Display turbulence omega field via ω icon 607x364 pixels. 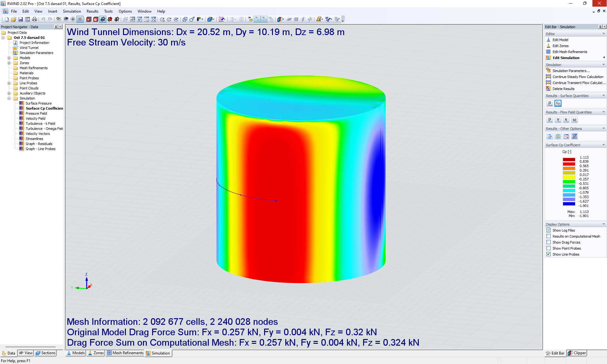pyautogui.click(x=574, y=119)
